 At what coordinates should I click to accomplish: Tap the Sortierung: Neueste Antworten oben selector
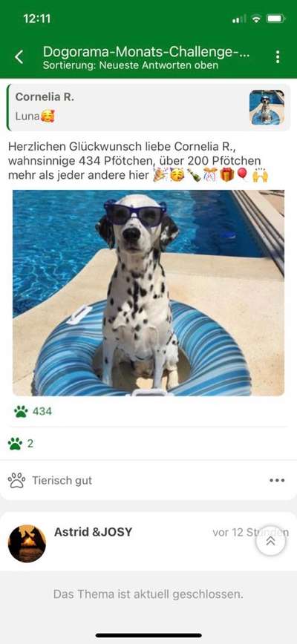pos(131,66)
